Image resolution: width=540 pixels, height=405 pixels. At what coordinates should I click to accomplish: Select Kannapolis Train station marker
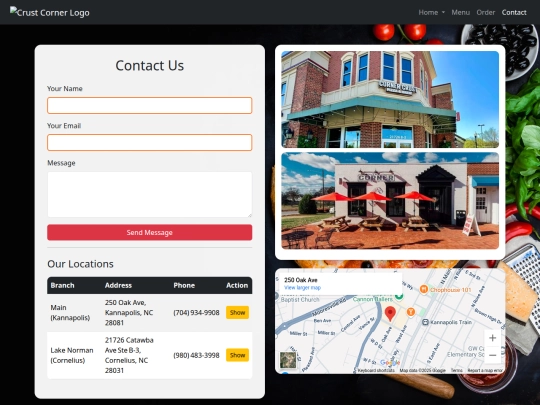(x=447, y=322)
